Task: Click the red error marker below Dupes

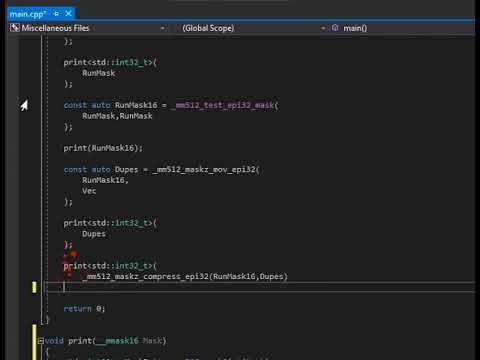Action: tap(71, 255)
